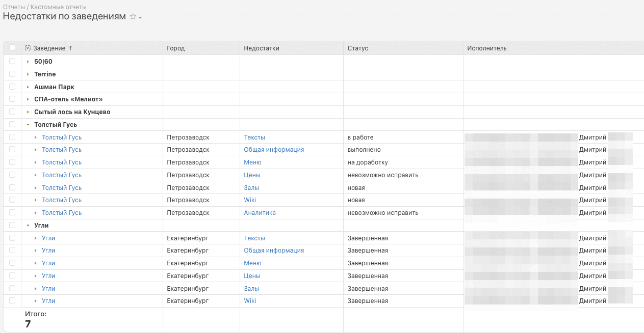This screenshot has width=644, height=333.
Task: Open the Аналитика link
Action: coord(260,213)
